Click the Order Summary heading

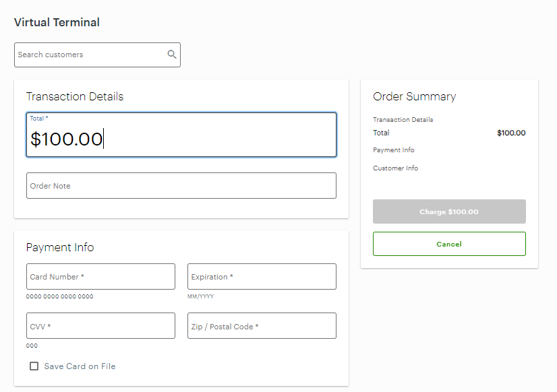click(414, 96)
